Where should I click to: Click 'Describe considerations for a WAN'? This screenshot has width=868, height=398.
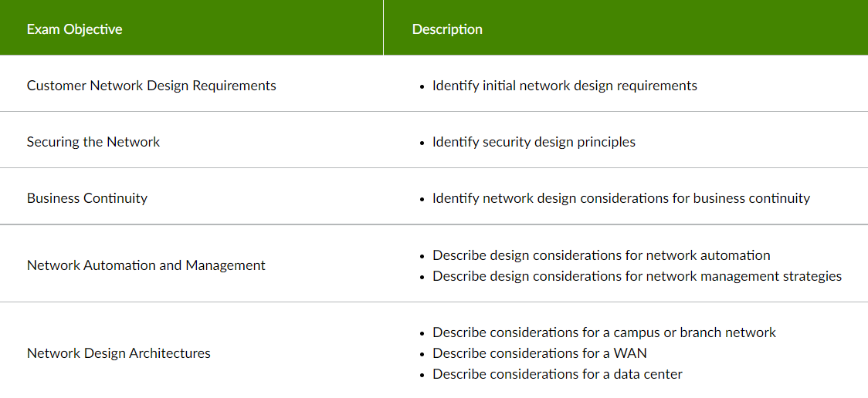tap(540, 353)
